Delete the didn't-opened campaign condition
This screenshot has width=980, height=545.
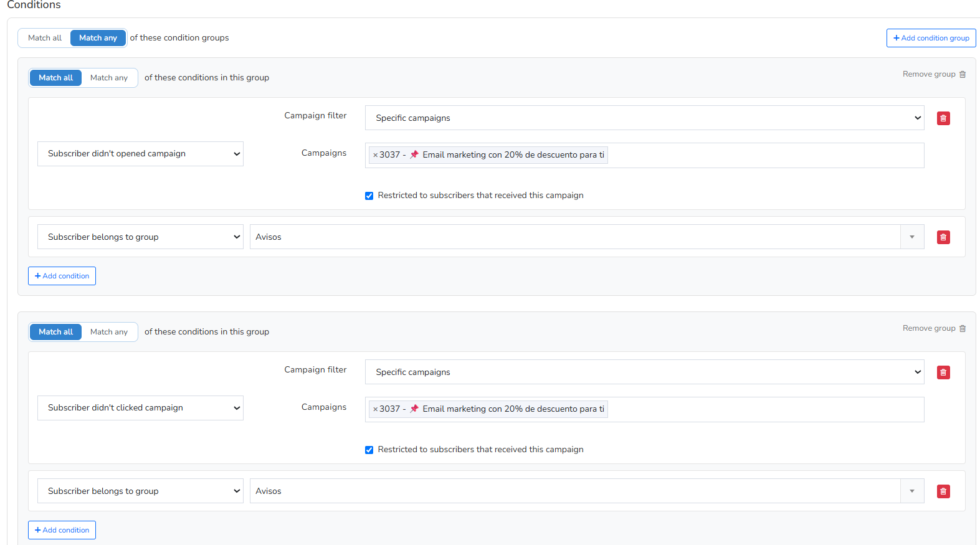click(x=943, y=118)
